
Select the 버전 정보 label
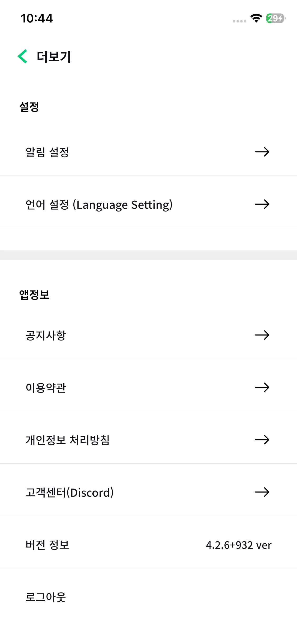pyautogui.click(x=47, y=545)
